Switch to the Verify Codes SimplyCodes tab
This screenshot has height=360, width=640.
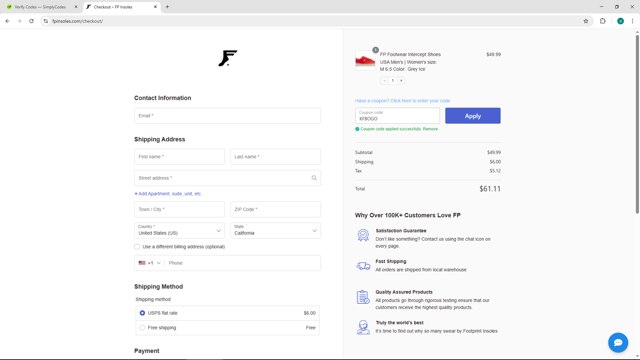[x=40, y=7]
